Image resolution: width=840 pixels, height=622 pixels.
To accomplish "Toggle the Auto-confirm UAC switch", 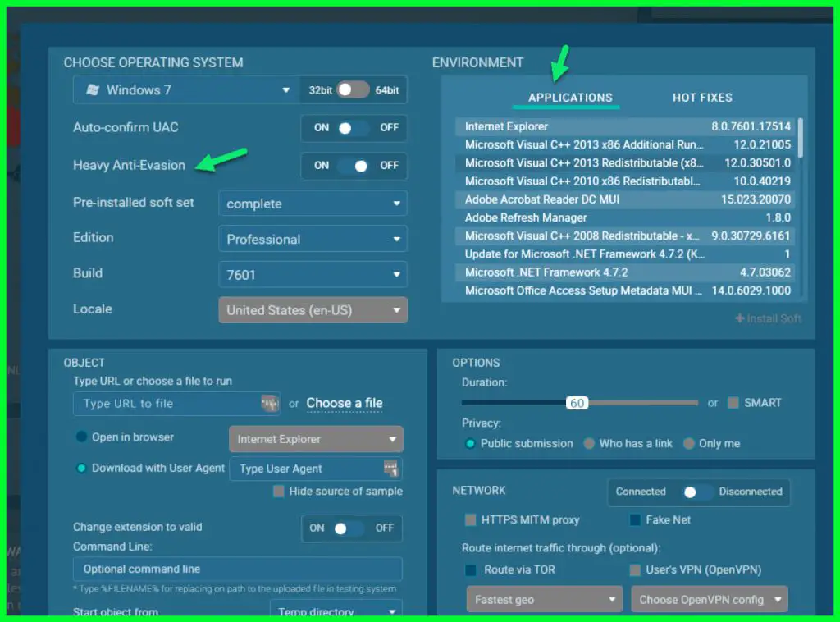I will tap(353, 127).
